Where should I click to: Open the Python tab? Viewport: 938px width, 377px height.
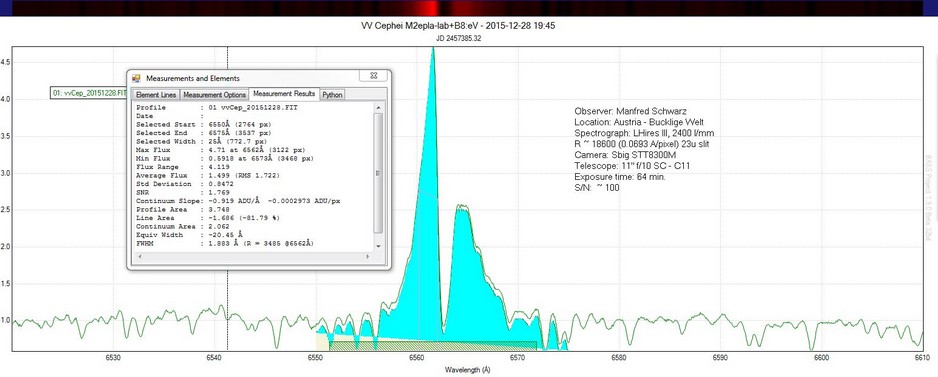click(333, 95)
